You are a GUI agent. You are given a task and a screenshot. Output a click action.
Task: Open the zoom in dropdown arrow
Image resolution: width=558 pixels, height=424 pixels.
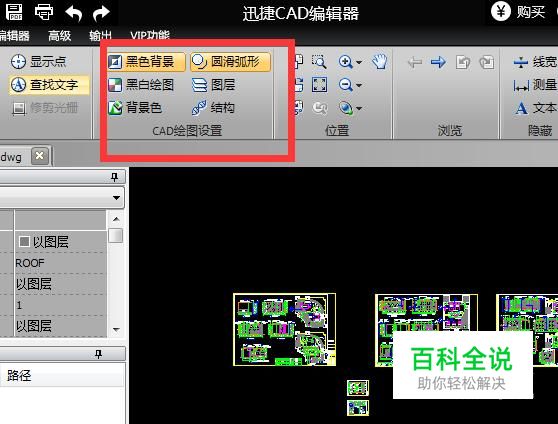pyautogui.click(x=359, y=63)
